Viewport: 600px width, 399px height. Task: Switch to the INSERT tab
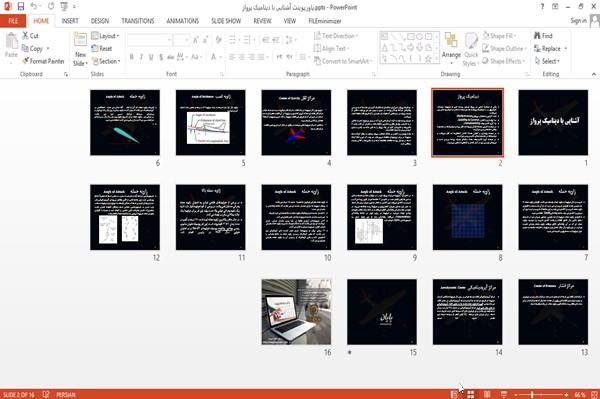(70, 21)
